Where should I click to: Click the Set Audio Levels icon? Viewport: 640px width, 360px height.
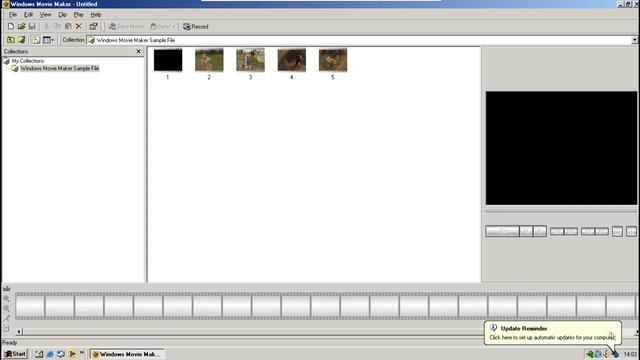(x=7, y=328)
